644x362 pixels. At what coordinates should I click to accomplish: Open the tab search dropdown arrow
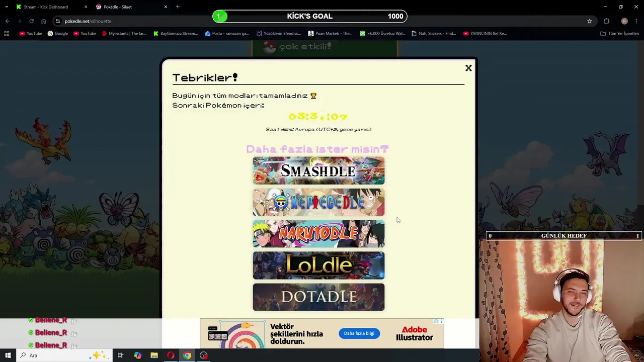click(6, 7)
